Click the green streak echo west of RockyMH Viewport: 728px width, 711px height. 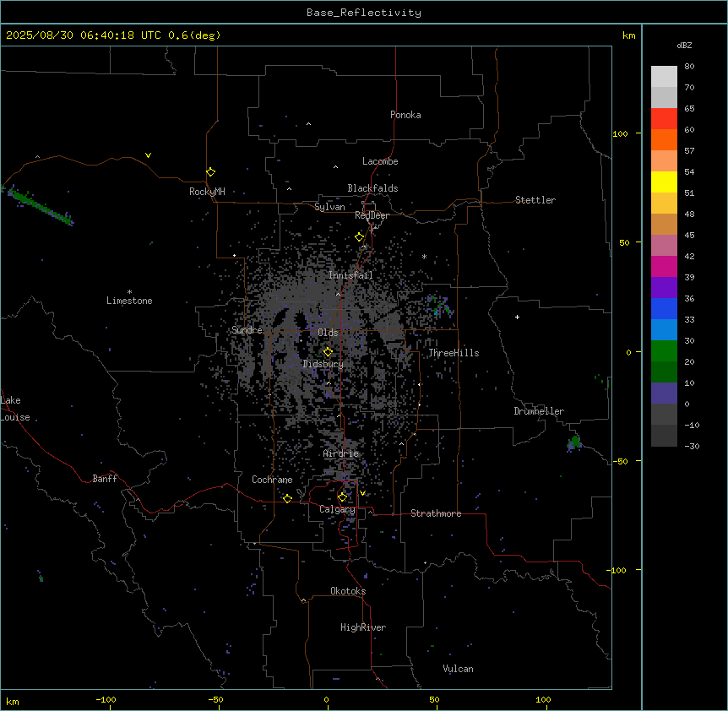coord(41,206)
